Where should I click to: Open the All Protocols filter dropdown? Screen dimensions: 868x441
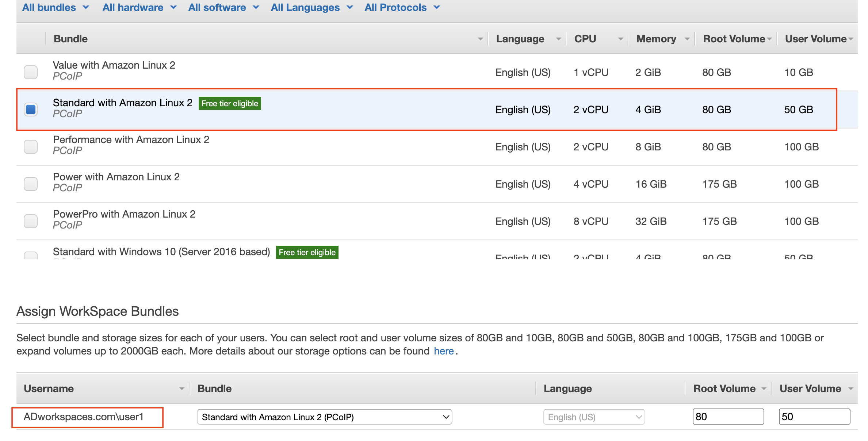click(402, 7)
